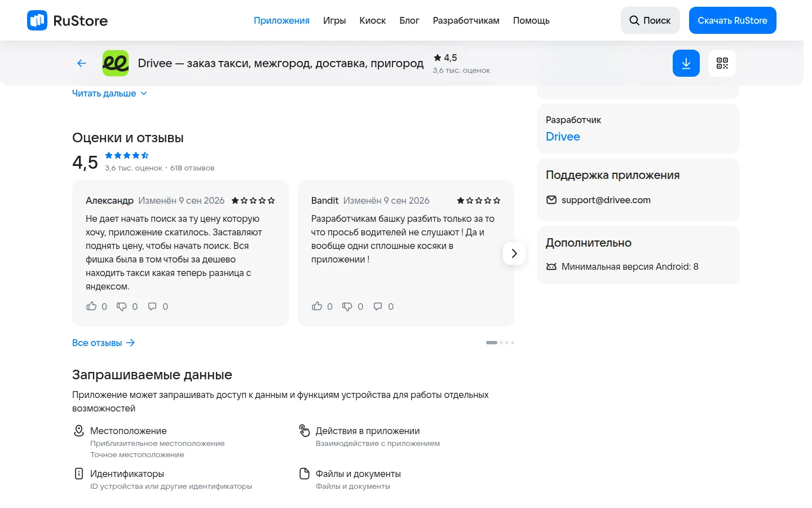The image size is (812, 508).
Task: Dislike Александр's review with thumbs down
Action: [122, 306]
